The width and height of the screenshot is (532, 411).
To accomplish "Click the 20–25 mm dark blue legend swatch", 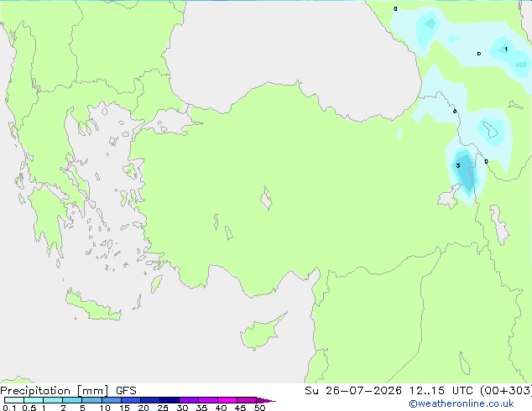I will [149, 400].
